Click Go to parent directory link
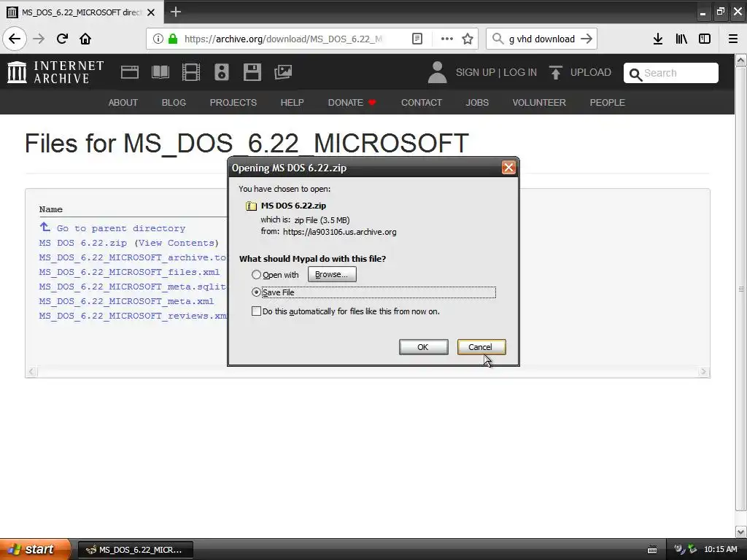Screen dimensions: 747x560 (121, 228)
